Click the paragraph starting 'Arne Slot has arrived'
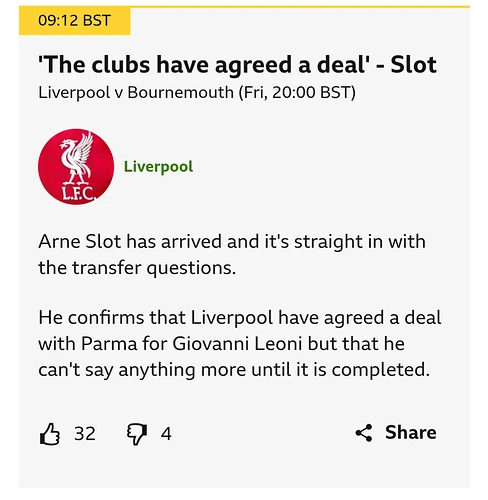 232,254
